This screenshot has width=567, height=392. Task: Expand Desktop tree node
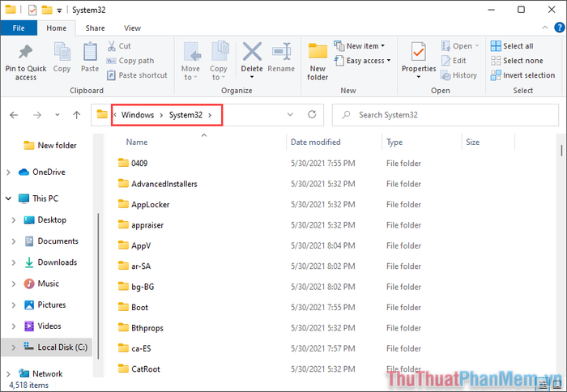point(14,219)
